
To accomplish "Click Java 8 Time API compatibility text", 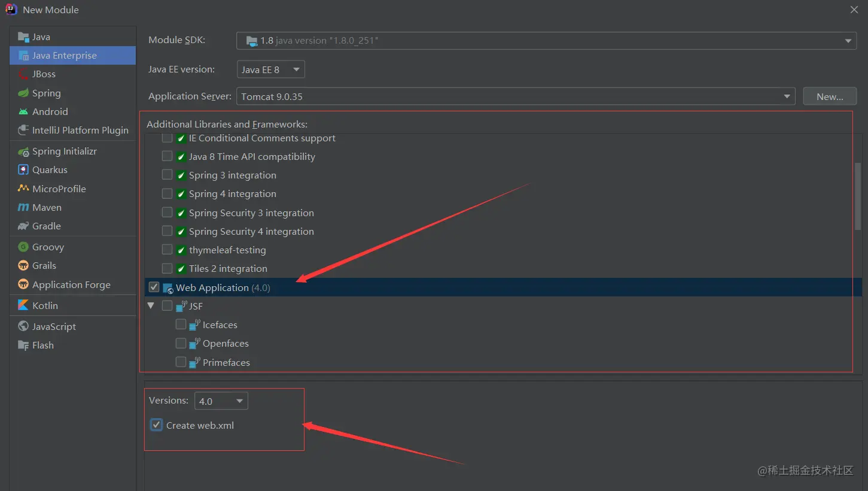I will point(252,156).
